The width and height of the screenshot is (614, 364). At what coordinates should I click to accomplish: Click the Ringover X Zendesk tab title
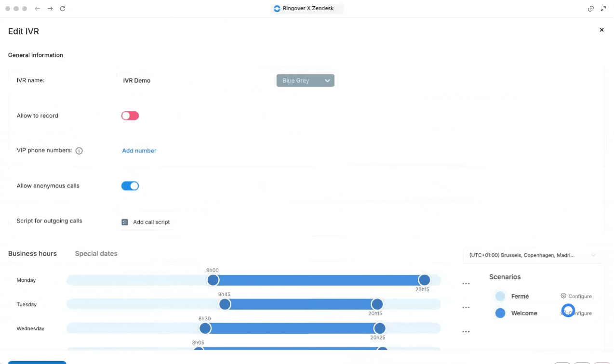(x=308, y=9)
